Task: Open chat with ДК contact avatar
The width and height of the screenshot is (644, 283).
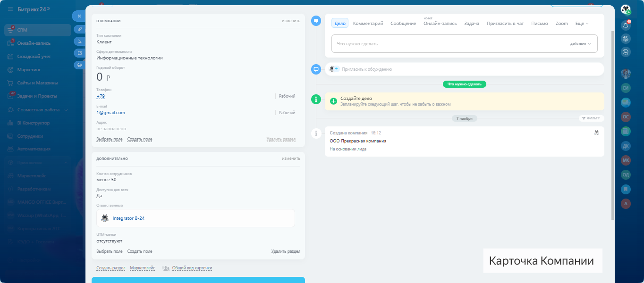Action: (x=626, y=146)
